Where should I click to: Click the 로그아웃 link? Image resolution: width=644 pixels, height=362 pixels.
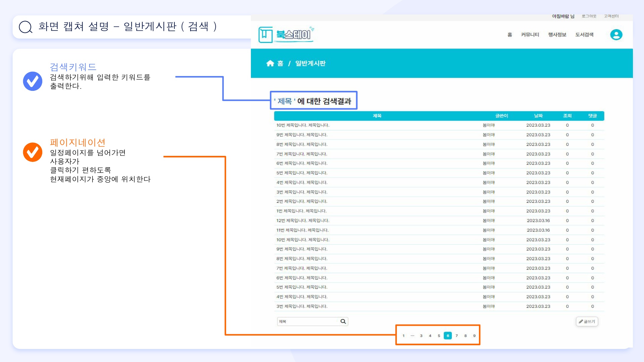pos(589,16)
